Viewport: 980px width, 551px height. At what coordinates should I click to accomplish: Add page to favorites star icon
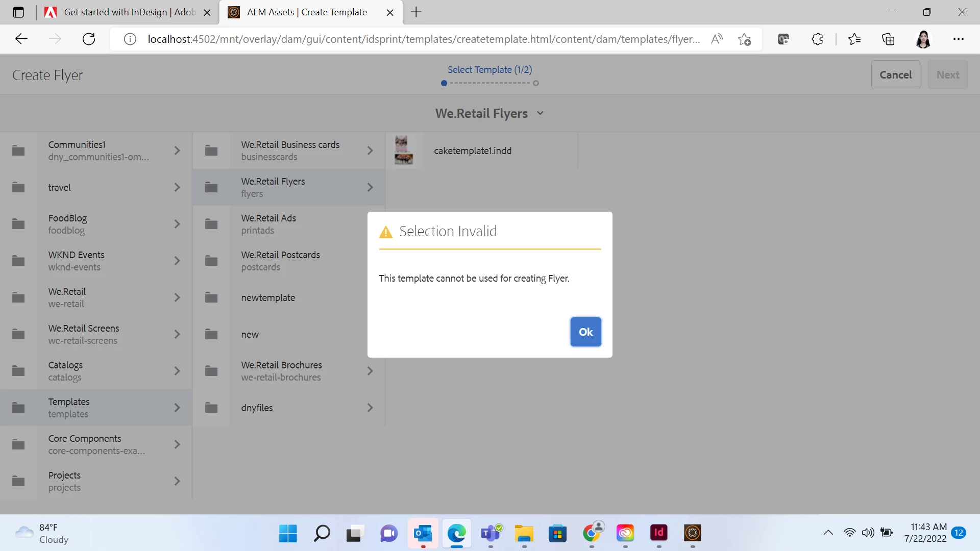[744, 39]
